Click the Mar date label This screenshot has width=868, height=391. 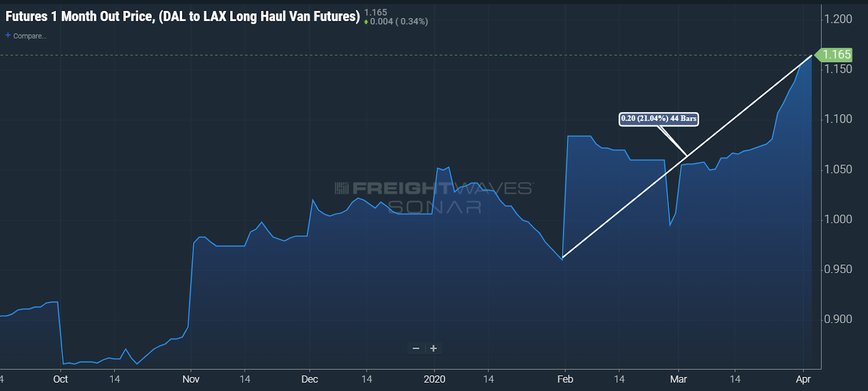678,379
